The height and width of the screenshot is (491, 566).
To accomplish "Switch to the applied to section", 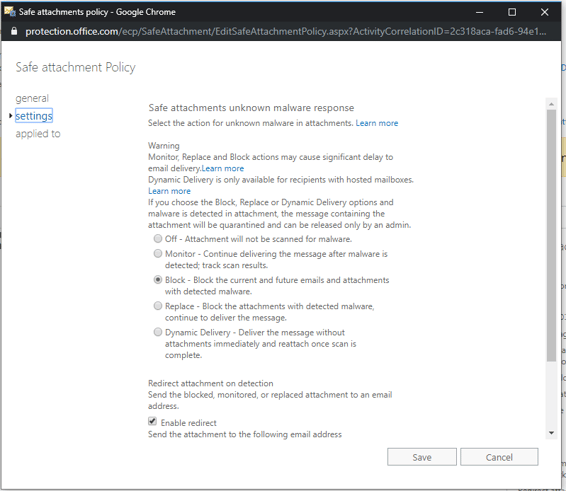I will pyautogui.click(x=38, y=134).
